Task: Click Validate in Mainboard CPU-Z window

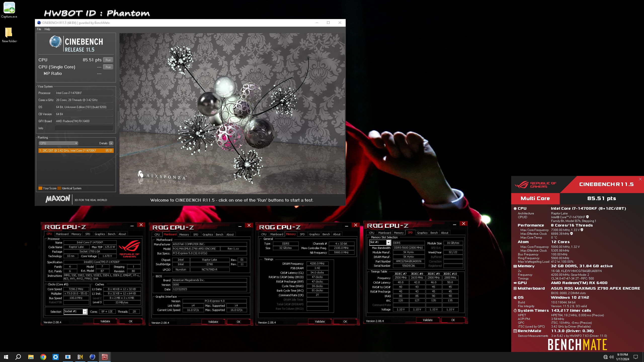Action: [213, 322]
